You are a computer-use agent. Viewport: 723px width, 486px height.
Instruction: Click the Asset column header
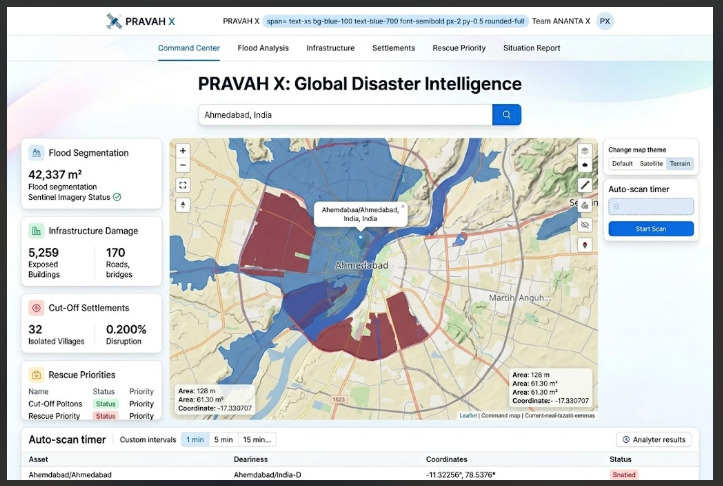pos(38,459)
